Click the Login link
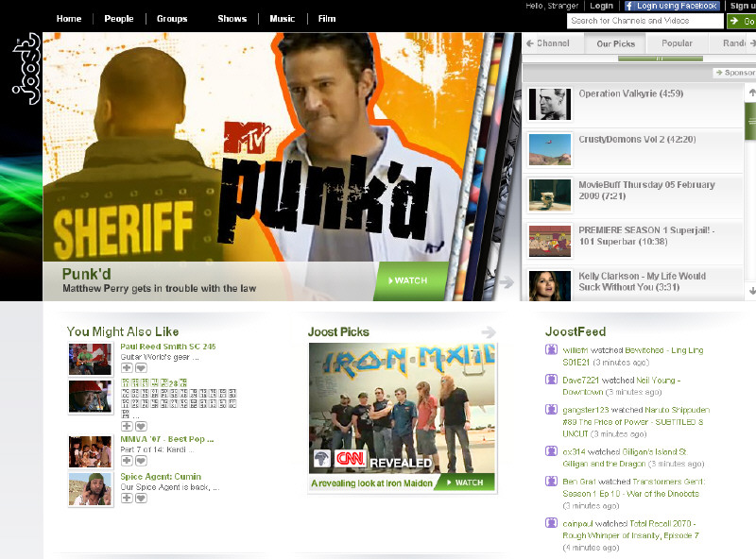 (601, 6)
